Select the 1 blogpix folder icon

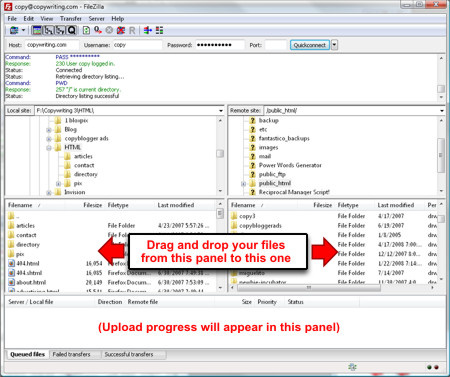click(58, 120)
